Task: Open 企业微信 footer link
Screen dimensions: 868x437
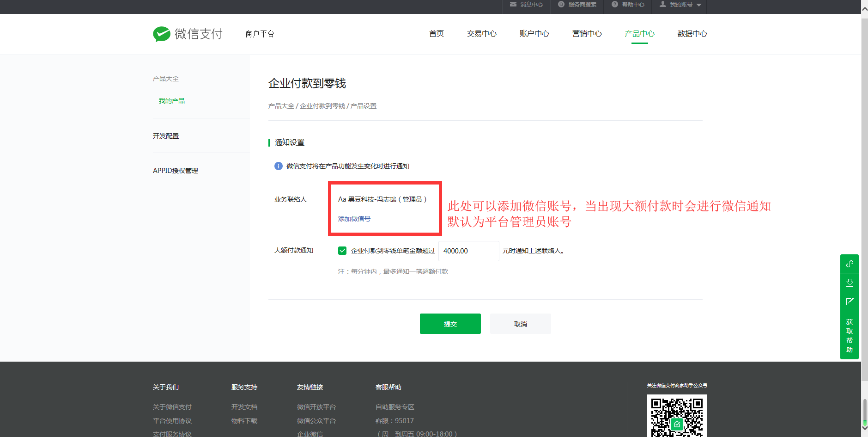Action: (x=310, y=434)
